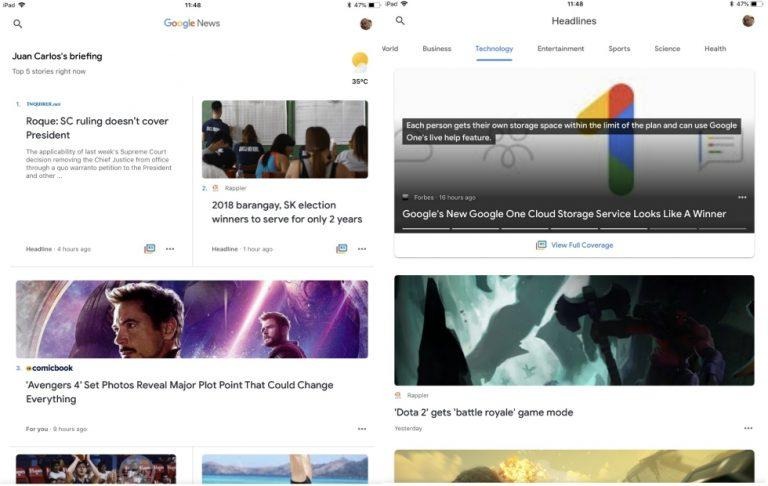Open more options for Dota 2 story
Image resolution: width=768 pixels, height=486 pixels.
pyautogui.click(x=748, y=428)
